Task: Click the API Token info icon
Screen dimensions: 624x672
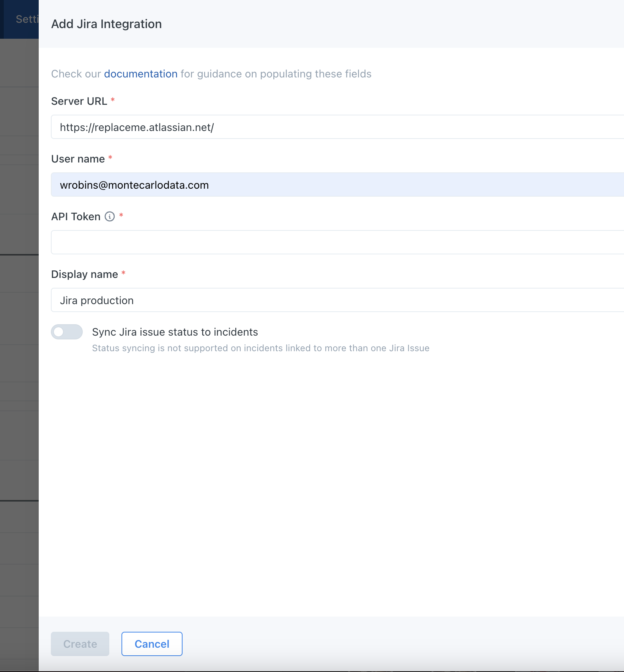Action: [x=110, y=216]
